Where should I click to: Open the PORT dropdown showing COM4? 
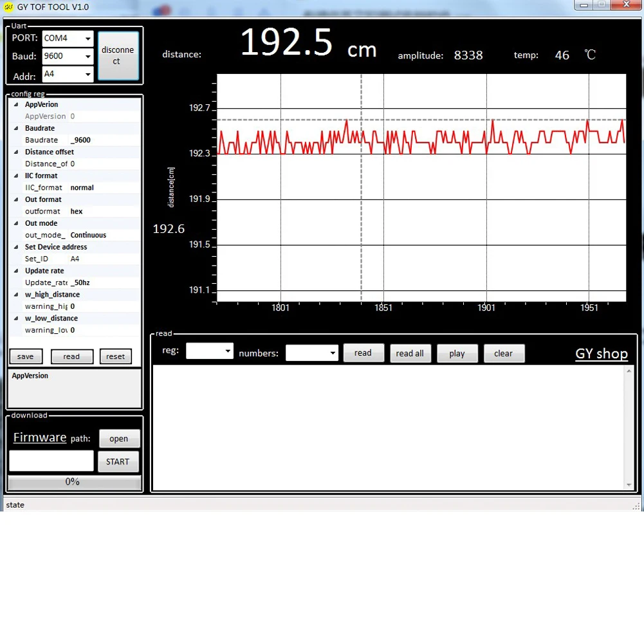68,39
